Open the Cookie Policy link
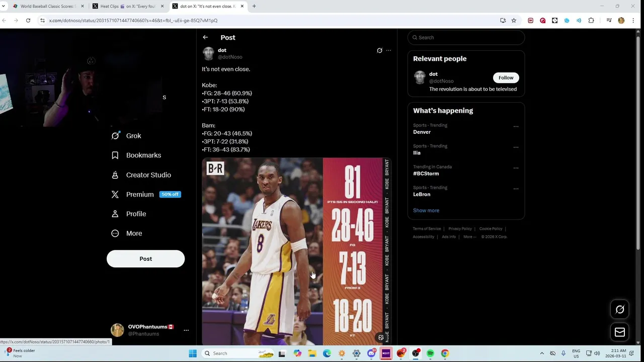644x362 pixels. point(491,229)
